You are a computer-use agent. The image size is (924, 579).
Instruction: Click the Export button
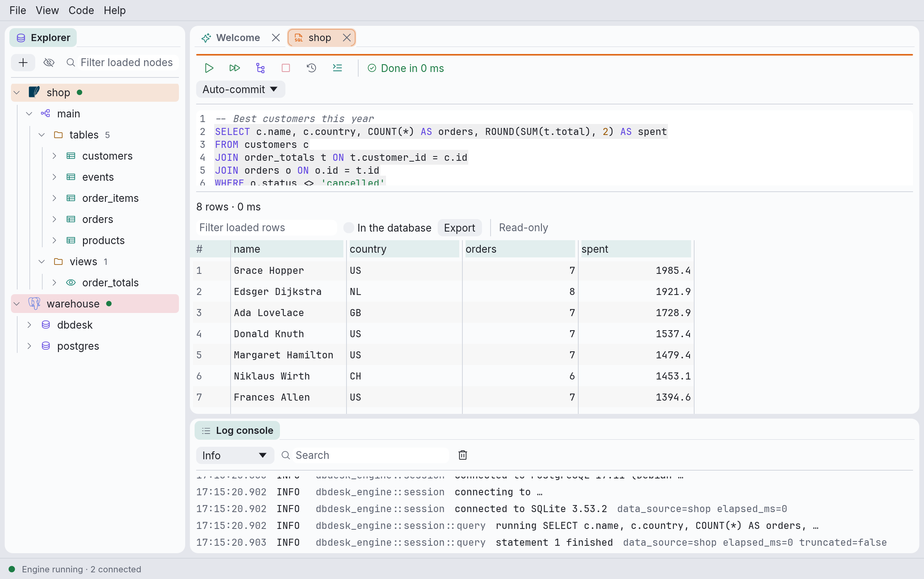(x=459, y=228)
